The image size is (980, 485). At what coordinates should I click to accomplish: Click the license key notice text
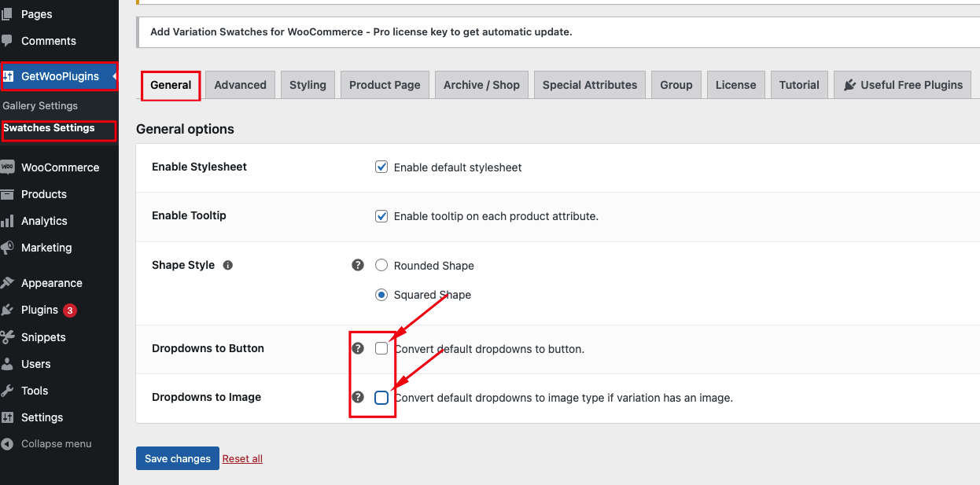(x=362, y=32)
